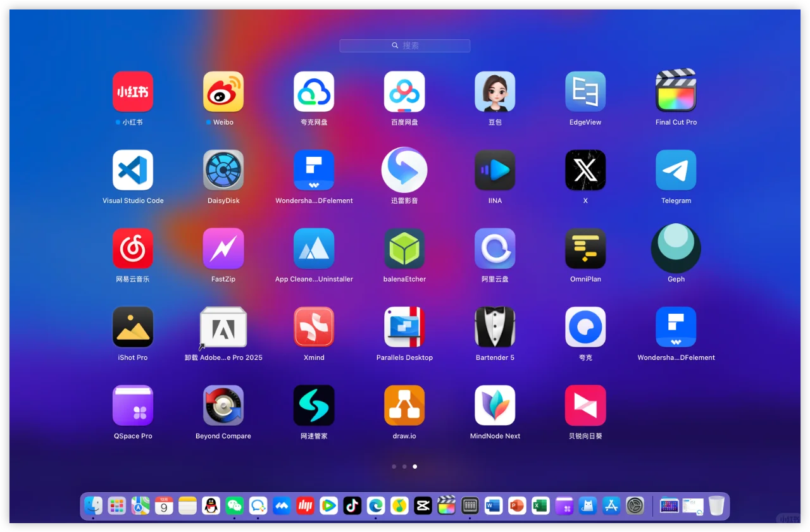Open System Settings gear in the Dock
810x532 pixels.
coord(635,505)
